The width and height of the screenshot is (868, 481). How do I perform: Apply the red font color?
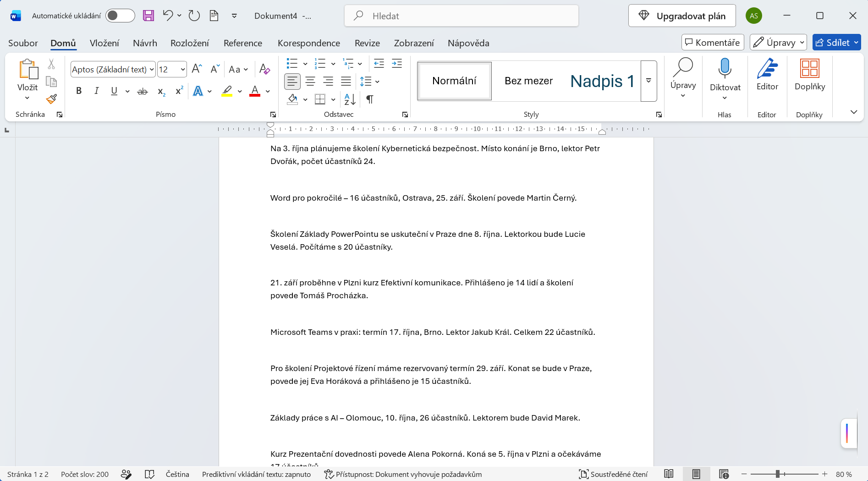tap(255, 91)
